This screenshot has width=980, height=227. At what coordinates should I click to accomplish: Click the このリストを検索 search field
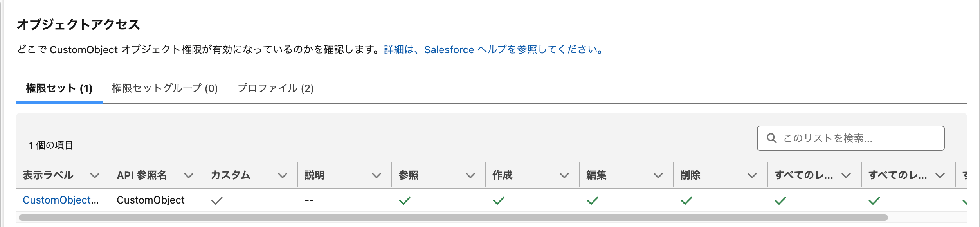pyautogui.click(x=857, y=138)
